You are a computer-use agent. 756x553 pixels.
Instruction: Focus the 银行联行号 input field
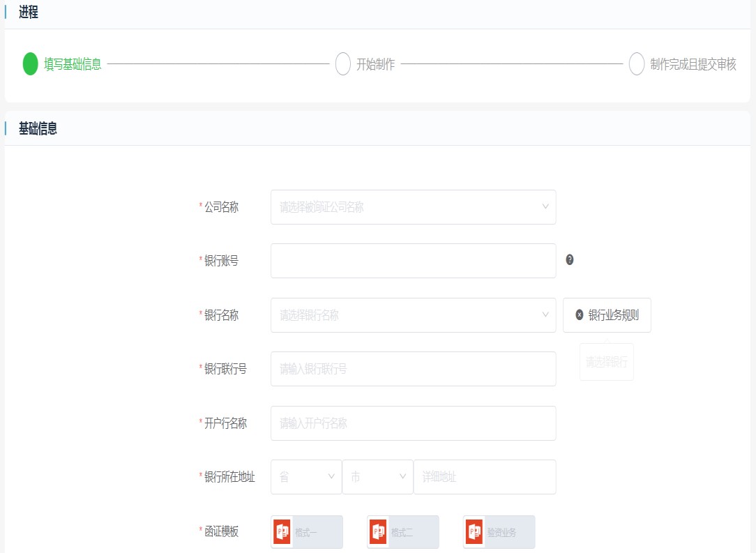coord(413,369)
